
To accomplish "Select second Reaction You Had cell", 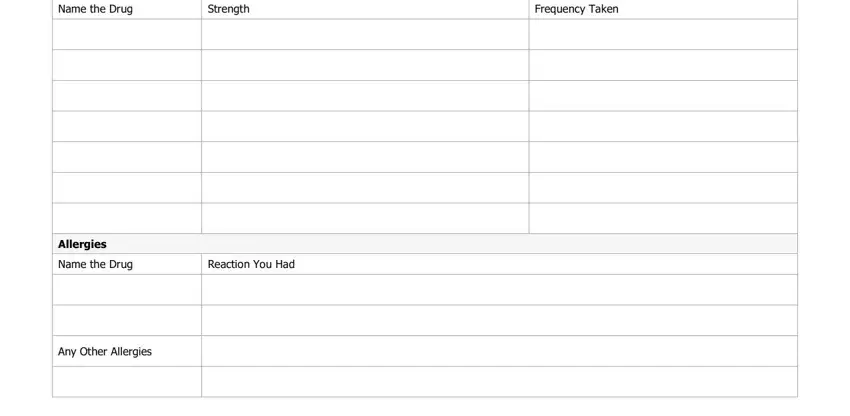I will [499, 321].
